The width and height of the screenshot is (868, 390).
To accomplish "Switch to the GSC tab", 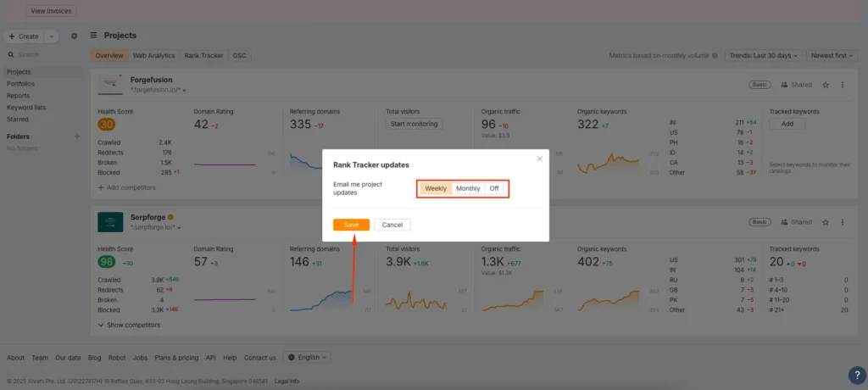I will pos(240,55).
